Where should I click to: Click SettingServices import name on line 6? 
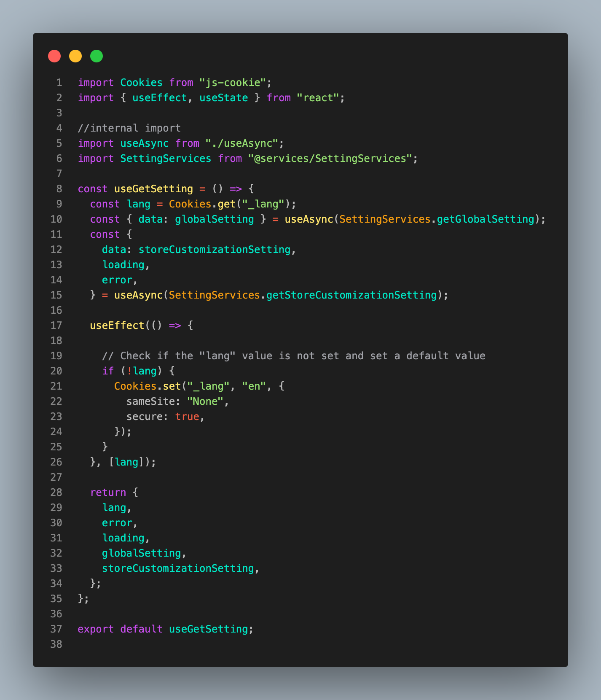tap(166, 159)
